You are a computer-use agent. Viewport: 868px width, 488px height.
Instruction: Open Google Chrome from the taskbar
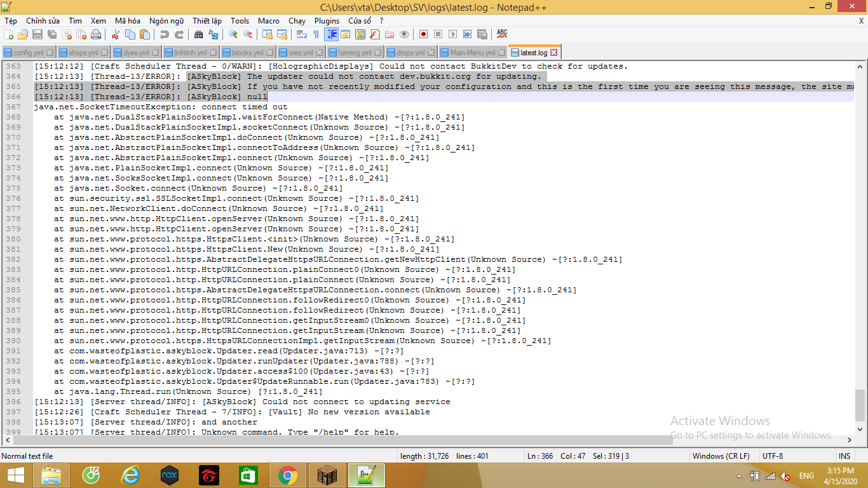pos(287,475)
